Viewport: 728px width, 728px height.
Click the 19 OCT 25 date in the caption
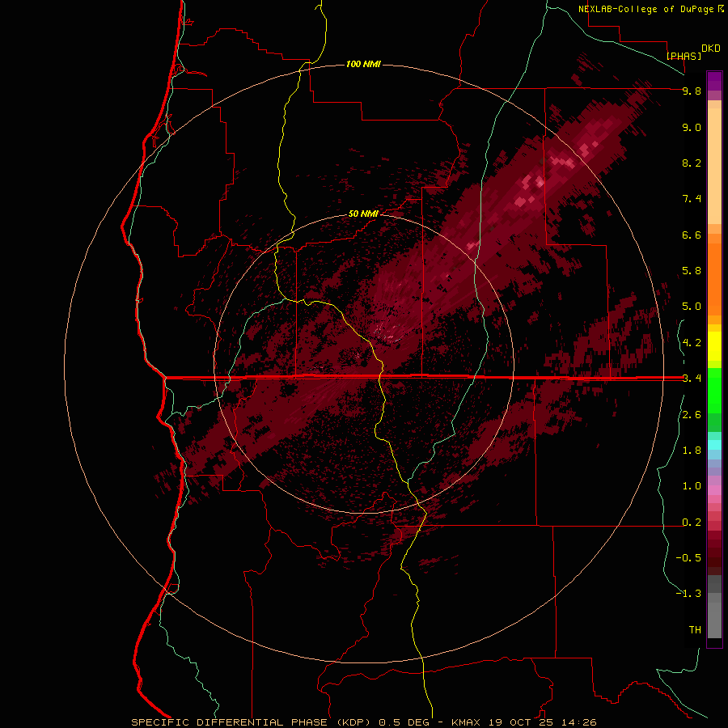(x=522, y=722)
